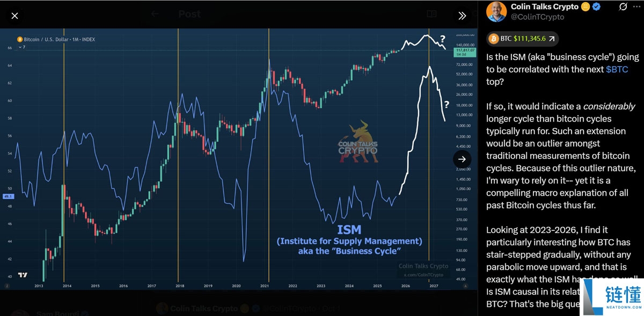Open Colin Talks Crypto profile avatar
644x316 pixels.
click(x=497, y=12)
